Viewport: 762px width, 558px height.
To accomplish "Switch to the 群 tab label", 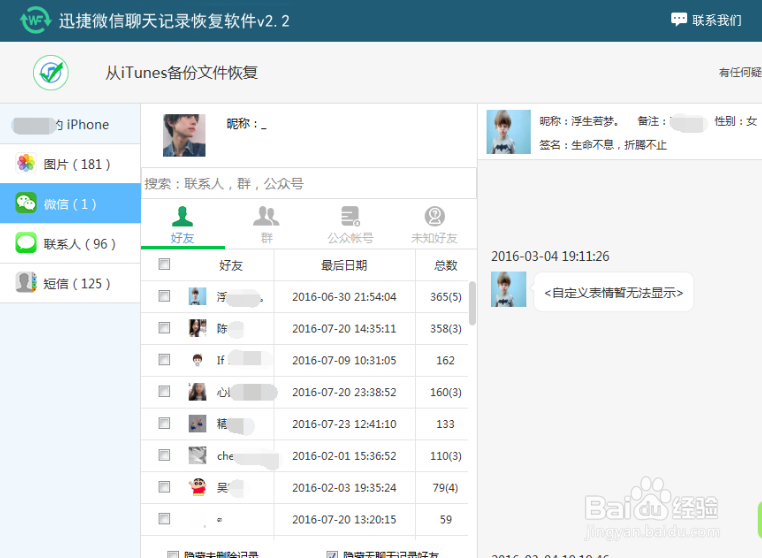I will (267, 238).
